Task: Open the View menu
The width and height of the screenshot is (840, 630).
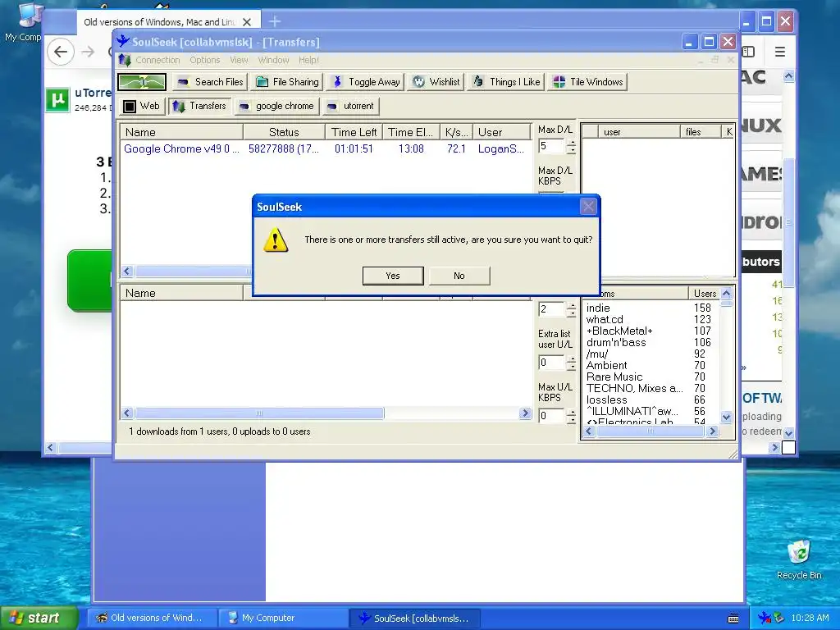Action: tap(239, 60)
